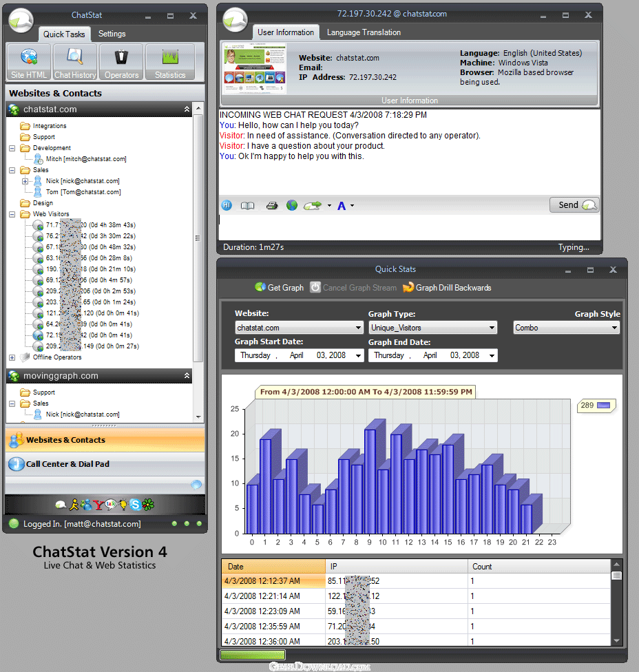Viewport: 639px width, 672px height.
Task: Click Cancel Graph Stream button
Action: [353, 287]
